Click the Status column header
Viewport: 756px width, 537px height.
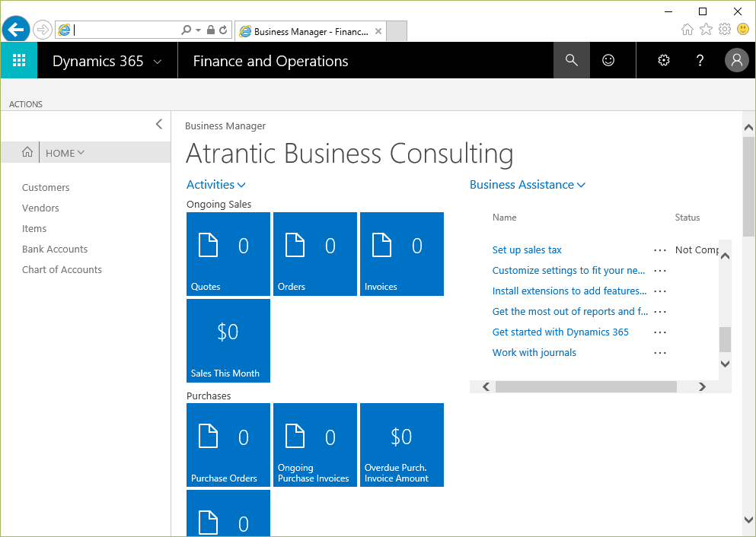[687, 218]
